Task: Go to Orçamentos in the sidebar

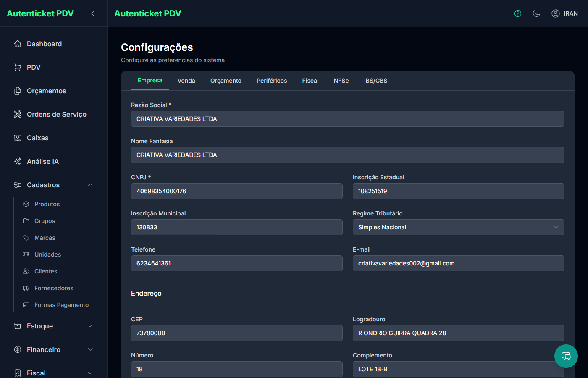Action: point(46,90)
